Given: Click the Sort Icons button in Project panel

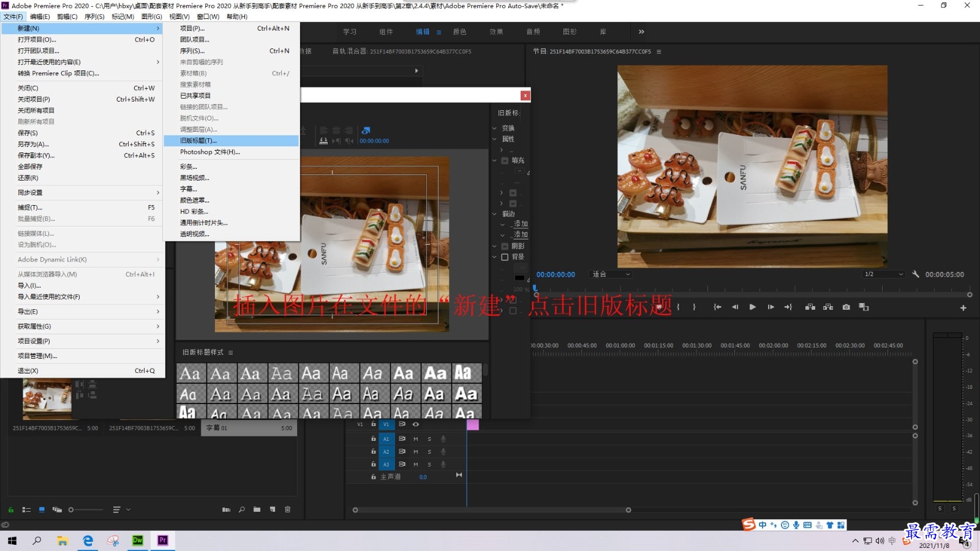Looking at the screenshot, I should 116,509.
